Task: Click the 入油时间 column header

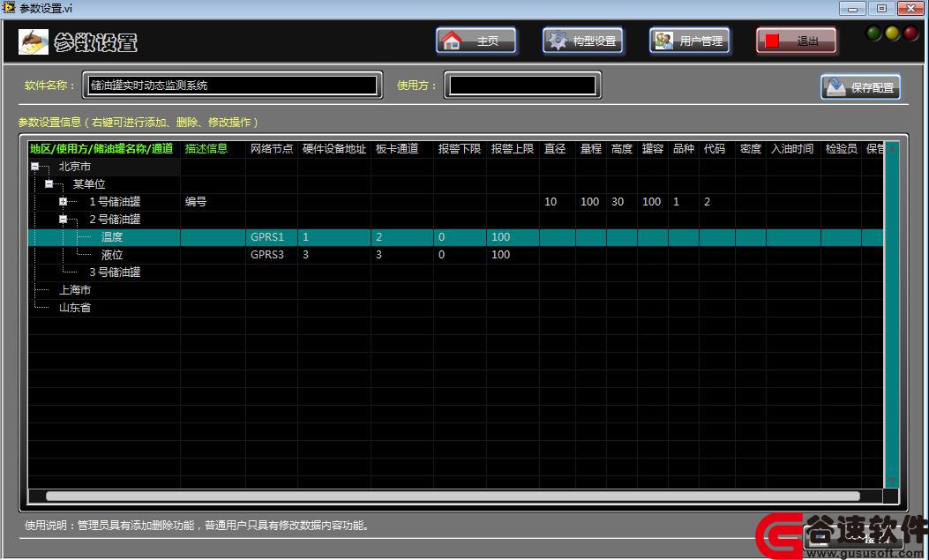Action: [x=792, y=148]
